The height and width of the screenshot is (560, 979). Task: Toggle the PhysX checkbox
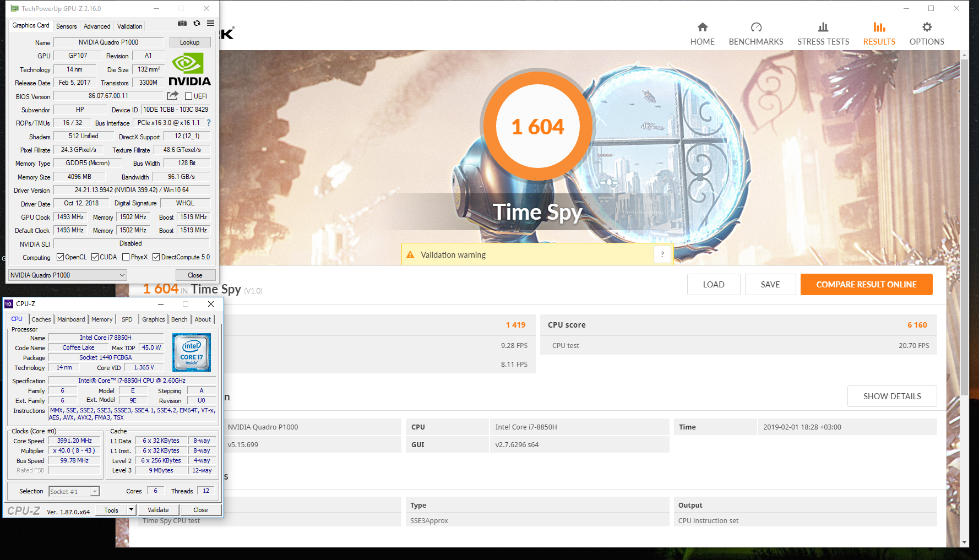[x=126, y=257]
